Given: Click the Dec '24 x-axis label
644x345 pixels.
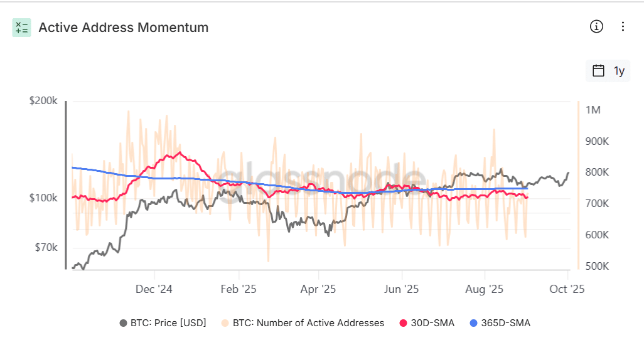Looking at the screenshot, I should coord(154,289).
